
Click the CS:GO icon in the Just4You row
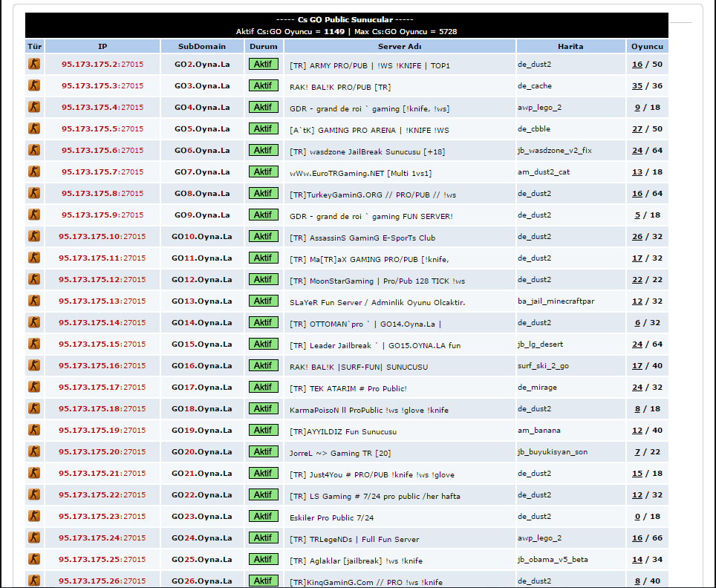click(34, 473)
